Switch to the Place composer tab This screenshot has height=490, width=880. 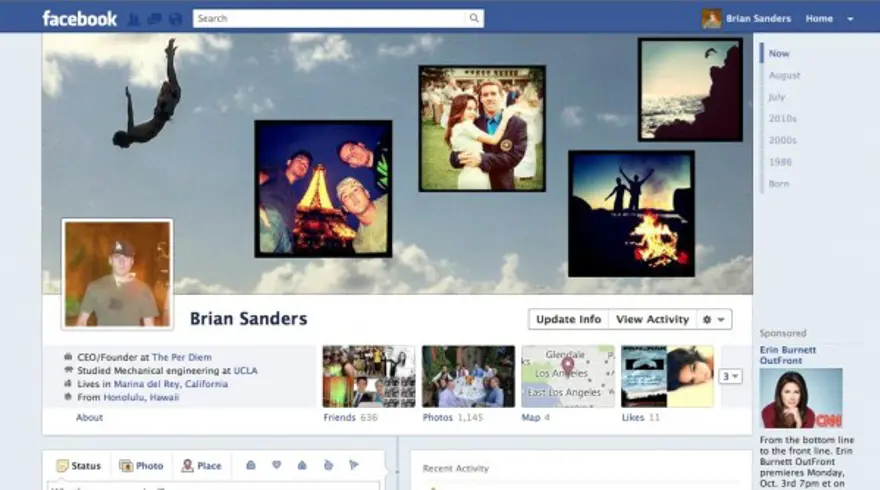tap(201, 466)
